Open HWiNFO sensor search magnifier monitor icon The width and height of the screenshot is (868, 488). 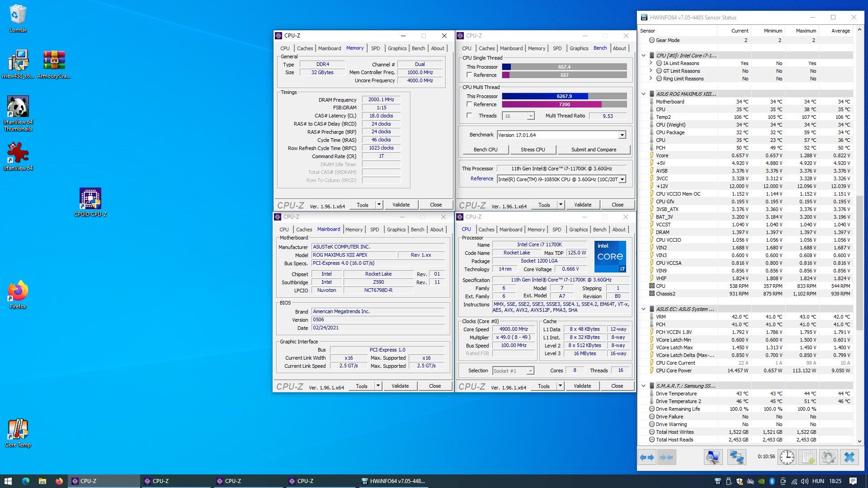pyautogui.click(x=713, y=457)
